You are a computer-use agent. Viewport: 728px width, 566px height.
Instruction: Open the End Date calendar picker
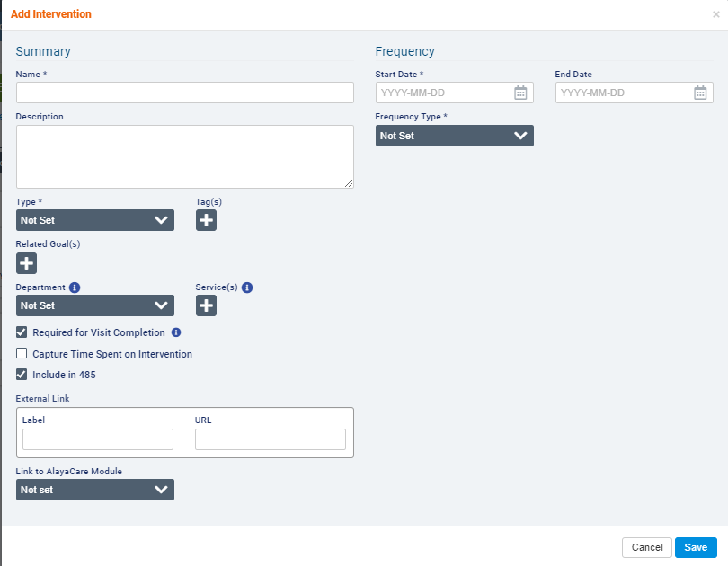pos(700,93)
